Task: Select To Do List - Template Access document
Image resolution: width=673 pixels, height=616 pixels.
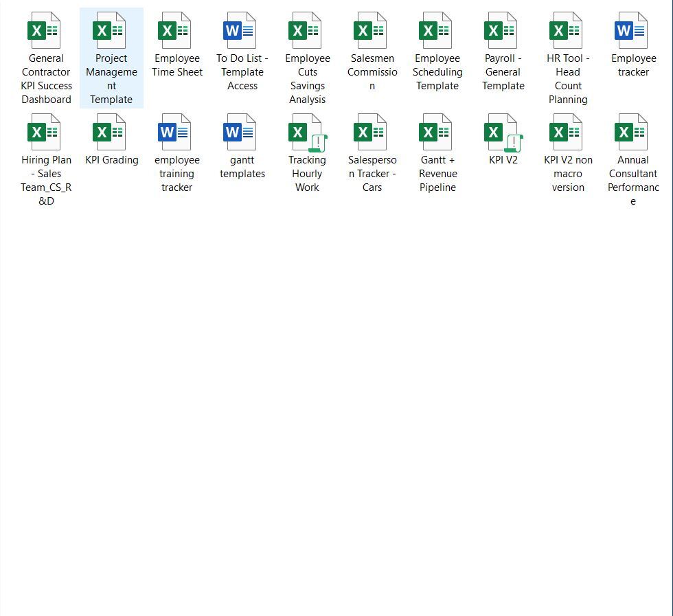Action: [x=242, y=31]
